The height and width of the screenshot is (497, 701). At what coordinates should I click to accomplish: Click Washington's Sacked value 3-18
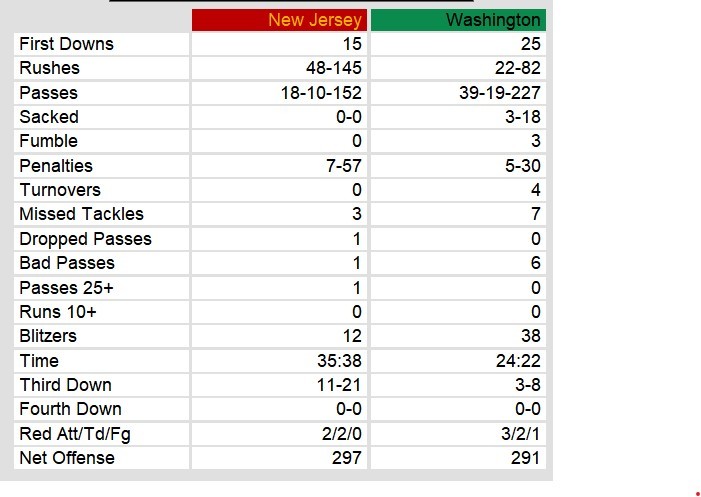[x=519, y=117]
